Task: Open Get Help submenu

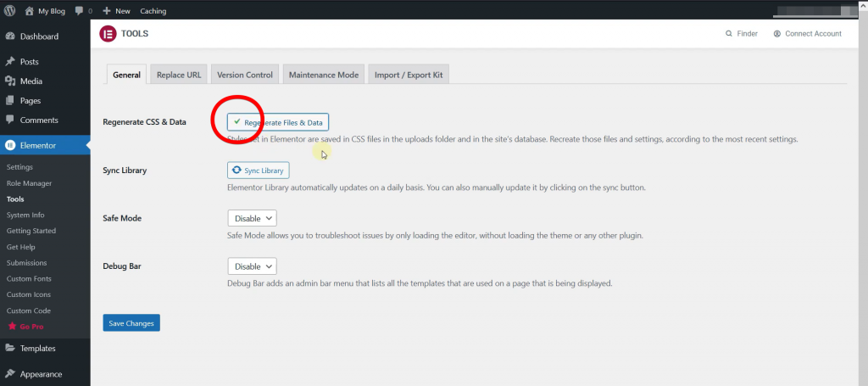Action: [x=21, y=247]
